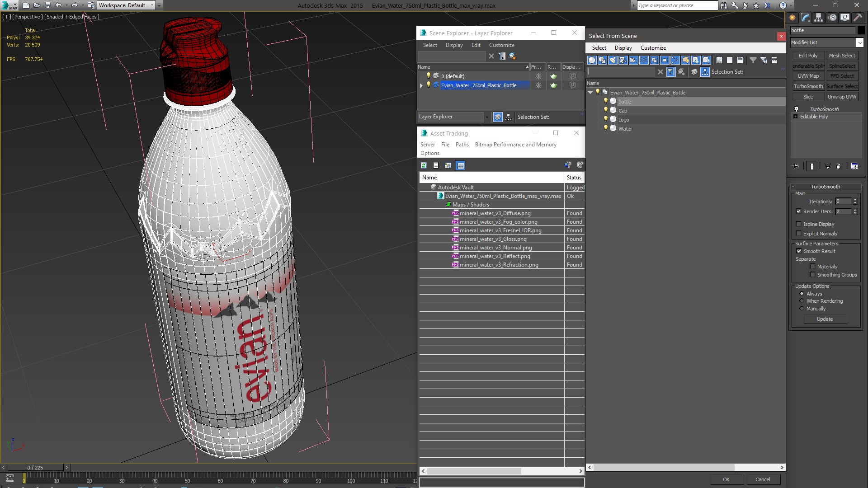Click Pin Stack icon below modifier stack

click(796, 166)
